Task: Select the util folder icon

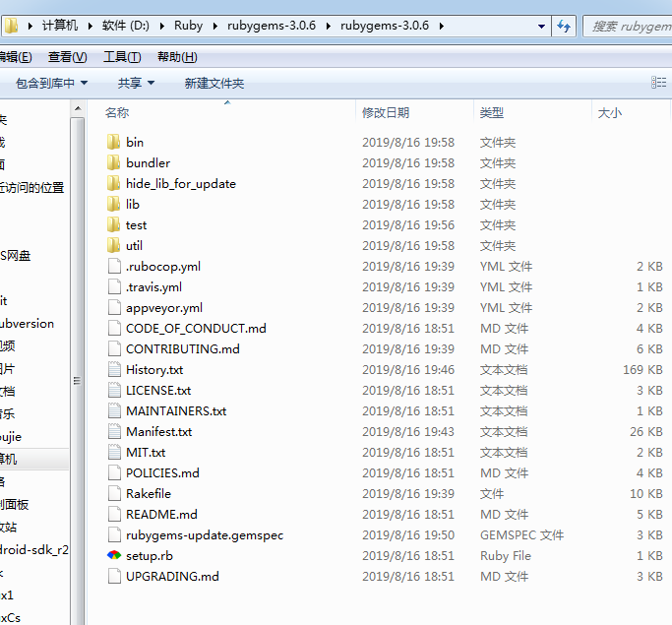Action: [x=113, y=245]
